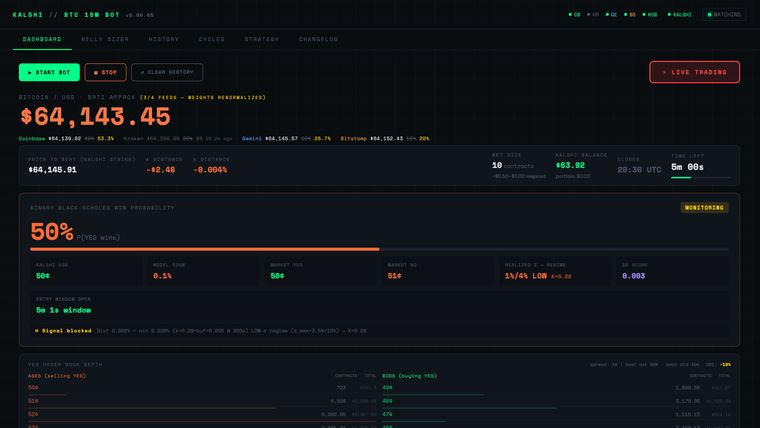760x428 pixels.
Task: Open the Strategy tab
Action: tap(262, 39)
